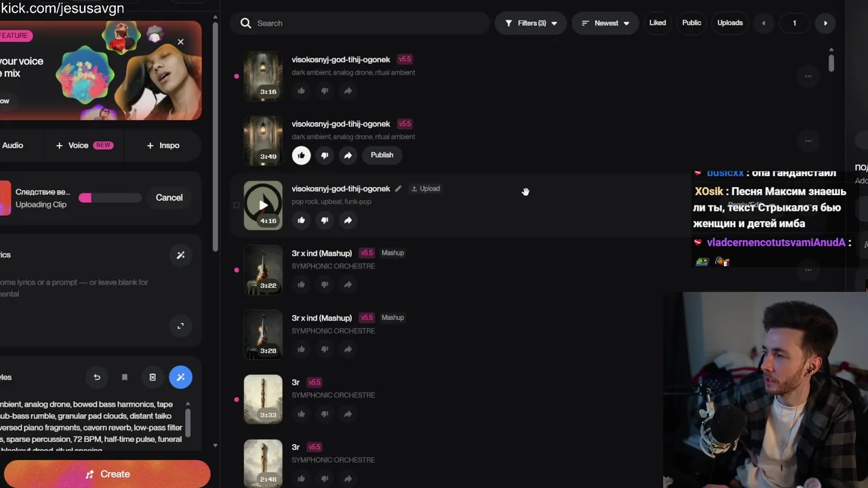This screenshot has height=488, width=868.
Task: Cancel the uploading clip
Action: click(169, 198)
